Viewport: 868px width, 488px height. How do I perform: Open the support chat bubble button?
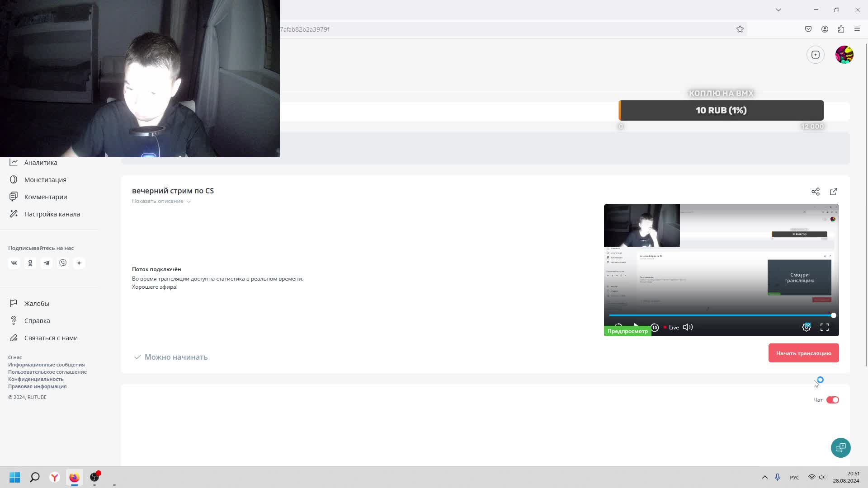point(840,448)
